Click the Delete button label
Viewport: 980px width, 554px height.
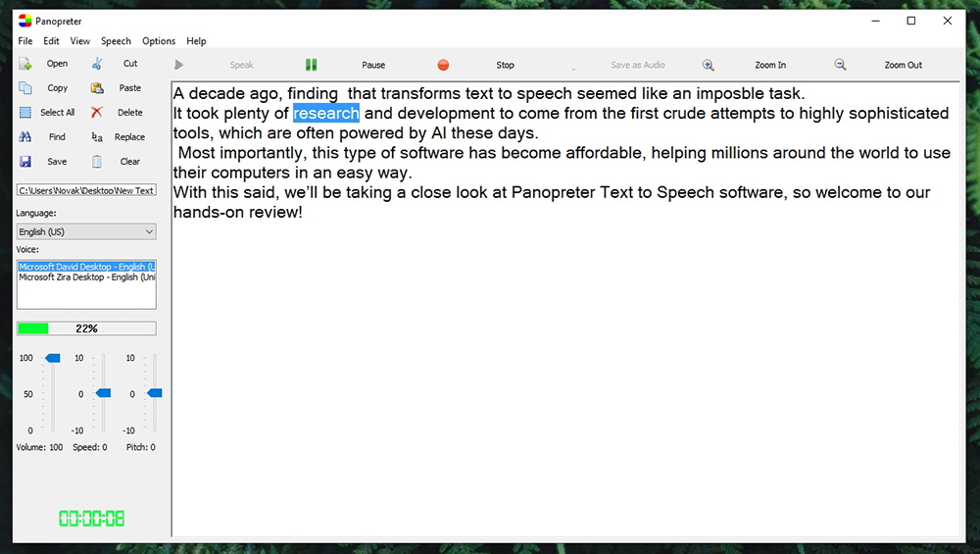(x=130, y=113)
